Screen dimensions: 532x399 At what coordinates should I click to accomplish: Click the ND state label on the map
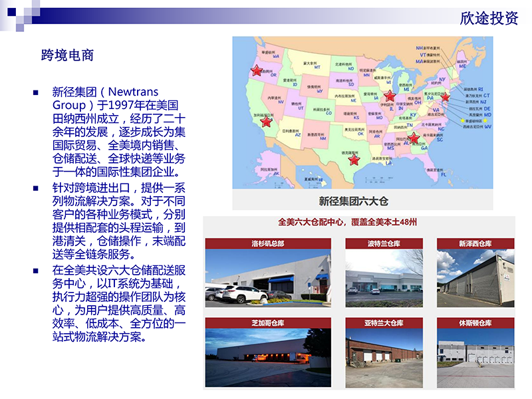351,68
